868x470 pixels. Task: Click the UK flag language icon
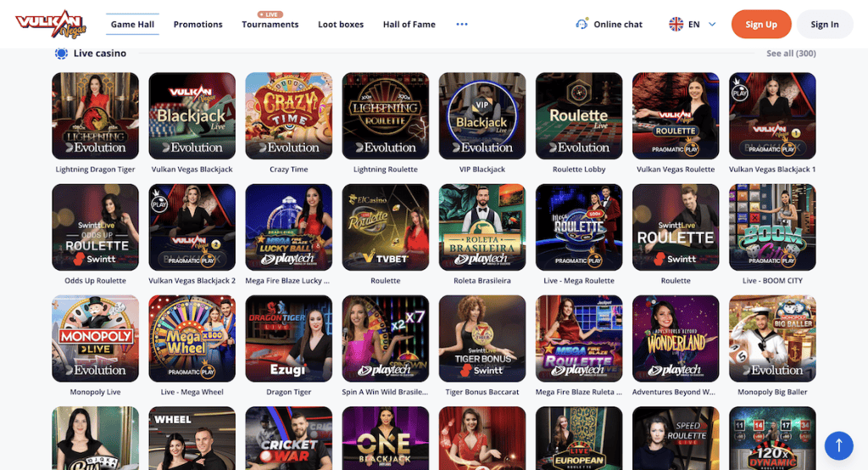[x=676, y=25]
